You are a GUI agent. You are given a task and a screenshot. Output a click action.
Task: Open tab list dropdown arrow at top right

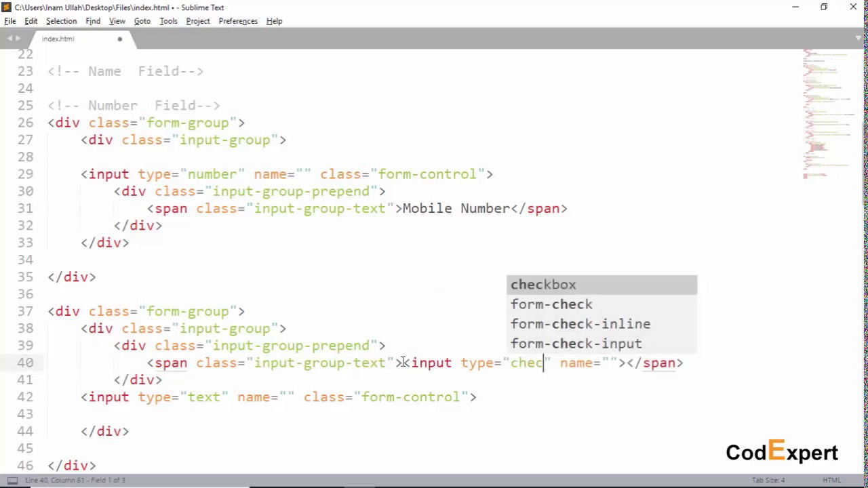[859, 39]
